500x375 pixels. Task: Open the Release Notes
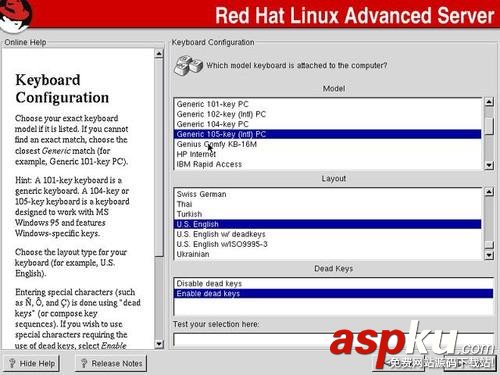[x=111, y=363]
